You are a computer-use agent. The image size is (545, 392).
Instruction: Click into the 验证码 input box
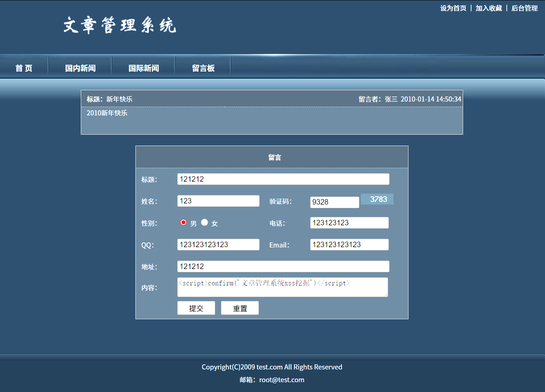click(x=335, y=202)
